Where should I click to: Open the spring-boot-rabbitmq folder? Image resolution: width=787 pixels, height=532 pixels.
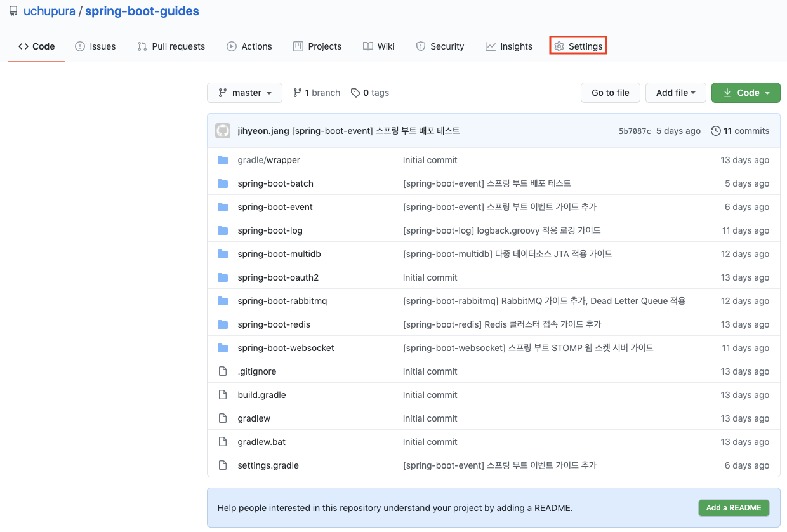coord(282,301)
